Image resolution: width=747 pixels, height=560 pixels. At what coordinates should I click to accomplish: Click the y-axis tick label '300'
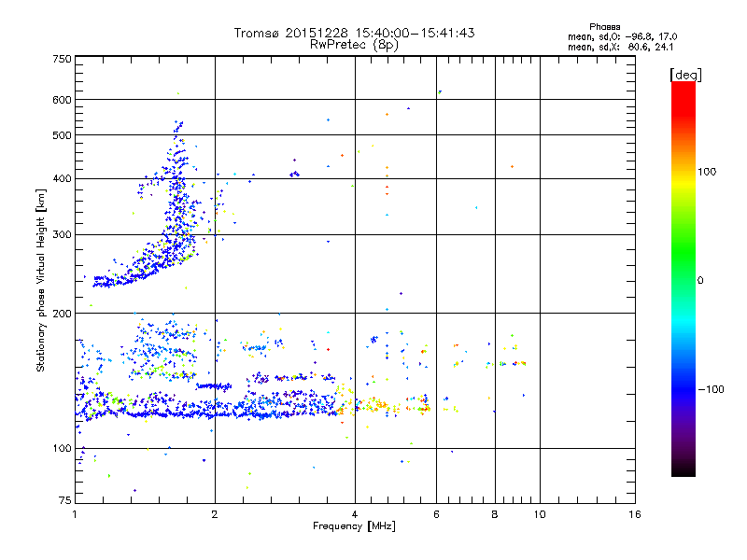[62, 234]
